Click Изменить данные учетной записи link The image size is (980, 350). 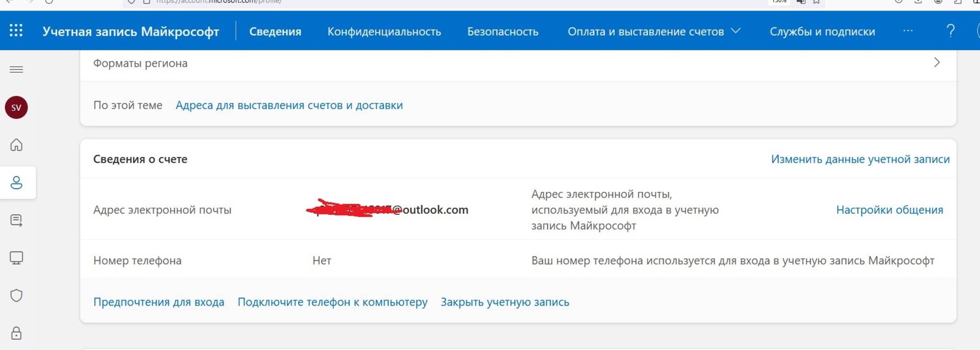click(860, 159)
